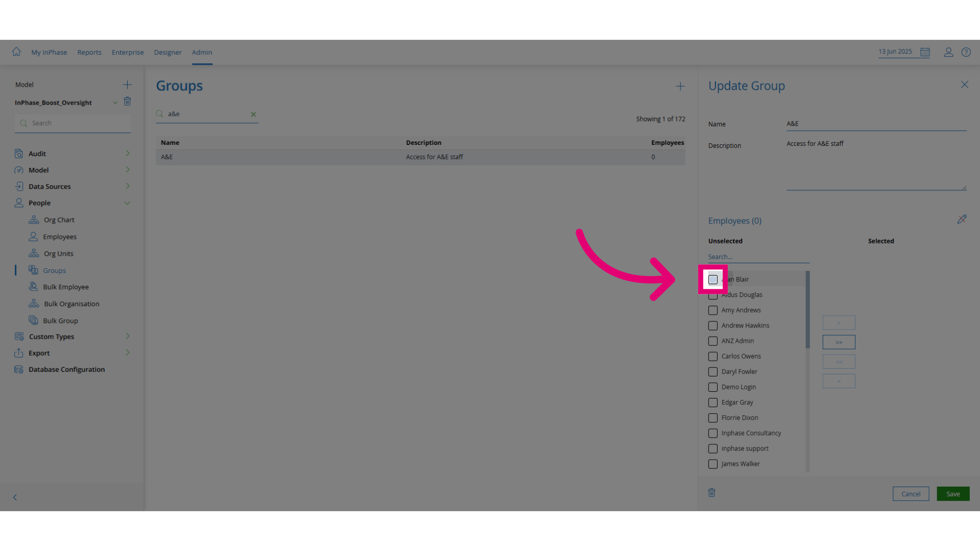980x551 pixels.
Task: Click the Bulk Organisation icon
Action: coord(34,304)
